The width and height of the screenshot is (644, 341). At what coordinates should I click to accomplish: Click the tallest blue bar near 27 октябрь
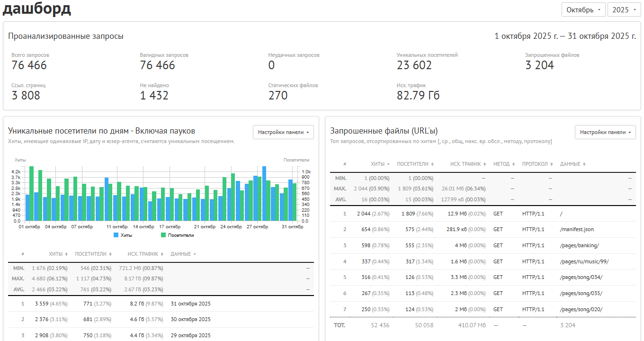click(x=264, y=194)
